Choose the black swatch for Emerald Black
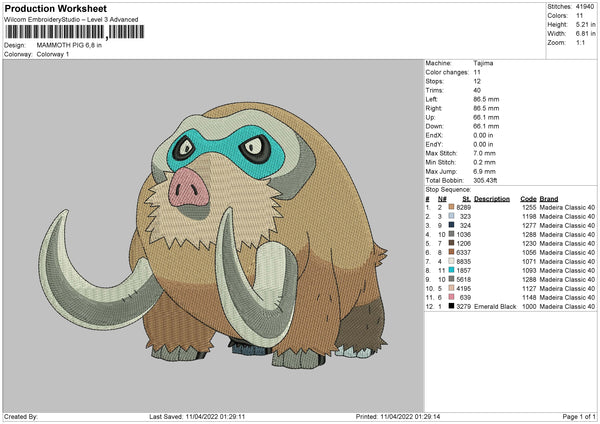 (x=452, y=306)
